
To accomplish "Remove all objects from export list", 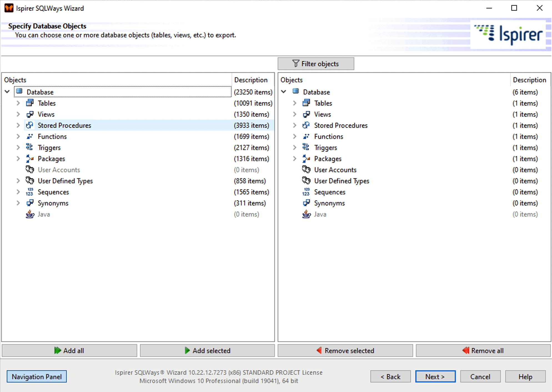I will tap(483, 351).
